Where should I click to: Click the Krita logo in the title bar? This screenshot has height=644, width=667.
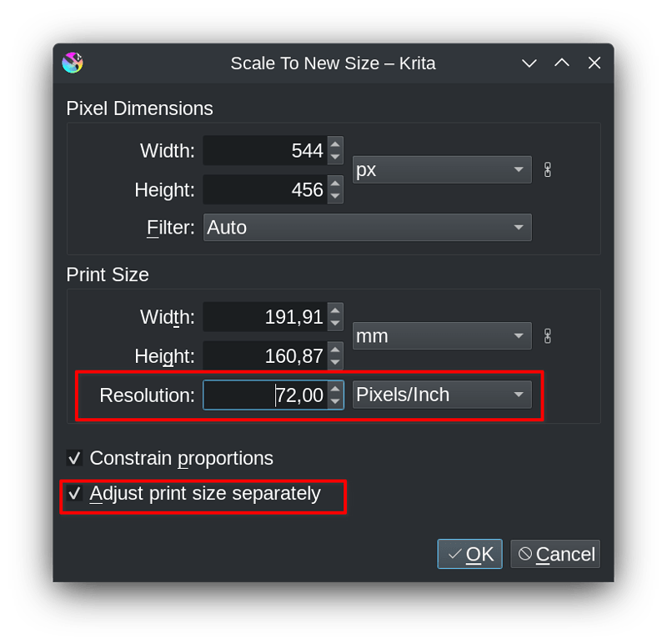tap(73, 63)
